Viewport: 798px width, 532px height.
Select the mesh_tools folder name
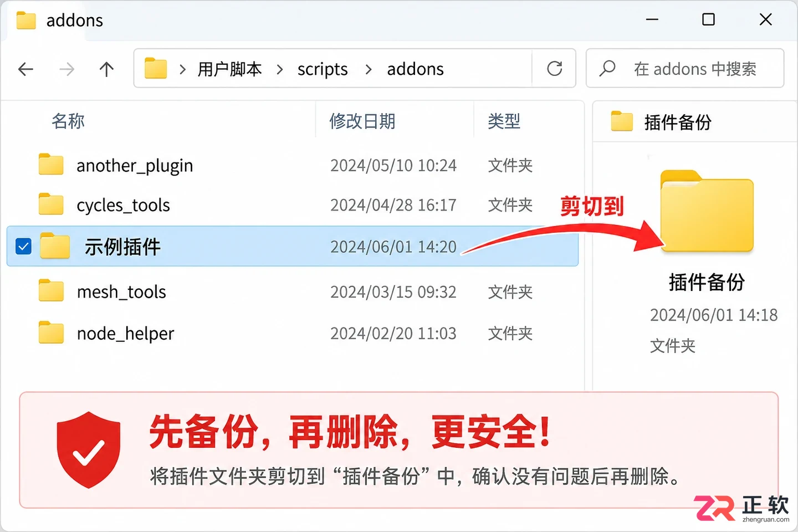pyautogui.click(x=121, y=291)
